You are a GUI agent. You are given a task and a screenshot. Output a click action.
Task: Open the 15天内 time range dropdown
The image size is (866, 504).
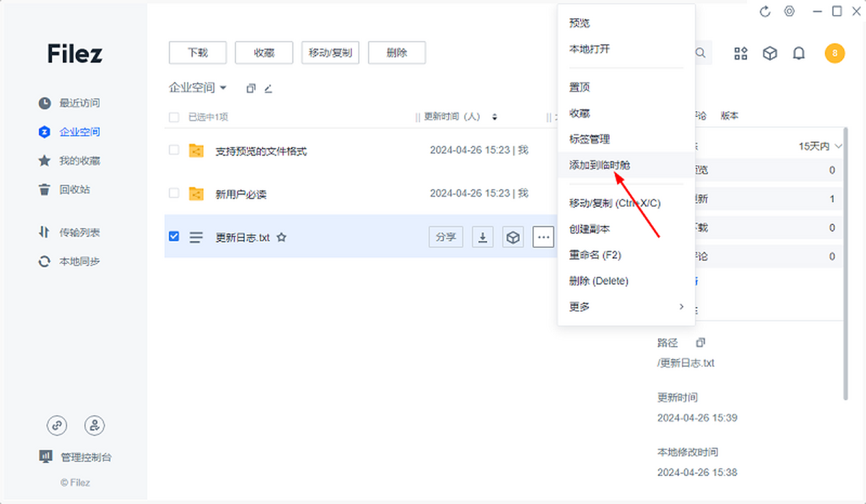click(821, 146)
